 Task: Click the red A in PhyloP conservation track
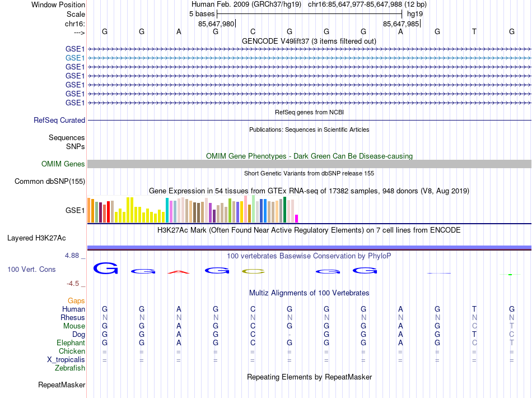click(x=179, y=272)
